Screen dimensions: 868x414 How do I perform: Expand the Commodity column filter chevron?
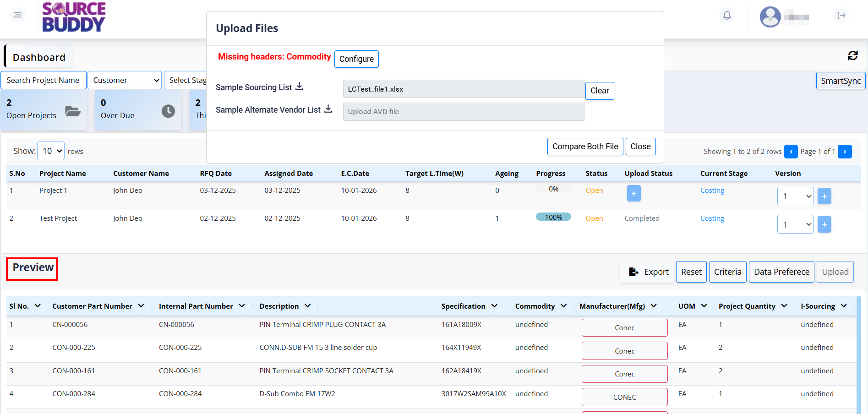564,306
